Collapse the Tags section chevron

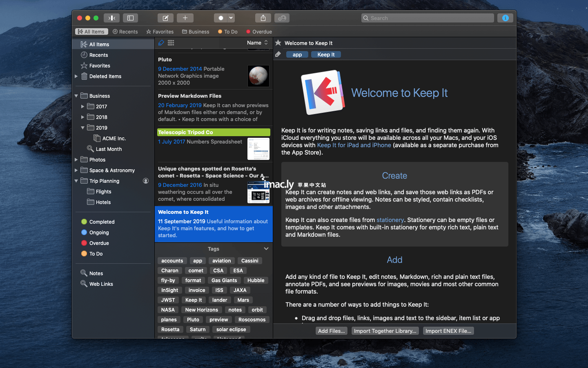click(x=266, y=249)
